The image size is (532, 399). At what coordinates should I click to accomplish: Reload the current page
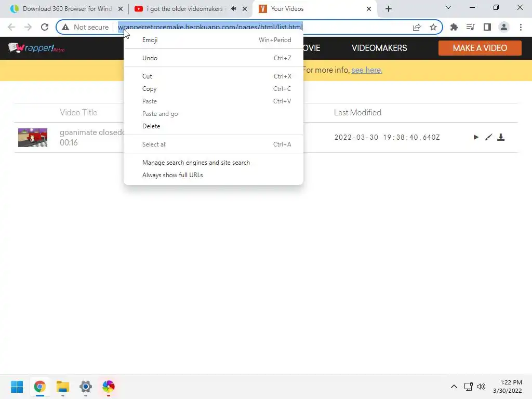45,27
